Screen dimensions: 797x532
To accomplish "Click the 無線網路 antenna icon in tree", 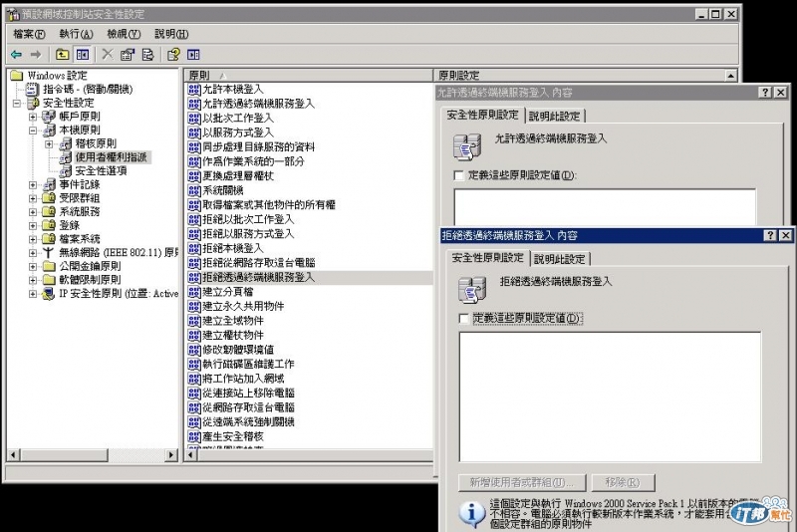I will [x=48, y=252].
